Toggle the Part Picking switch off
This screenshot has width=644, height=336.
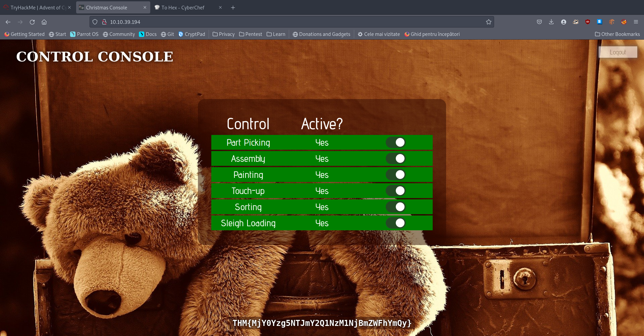coord(395,142)
